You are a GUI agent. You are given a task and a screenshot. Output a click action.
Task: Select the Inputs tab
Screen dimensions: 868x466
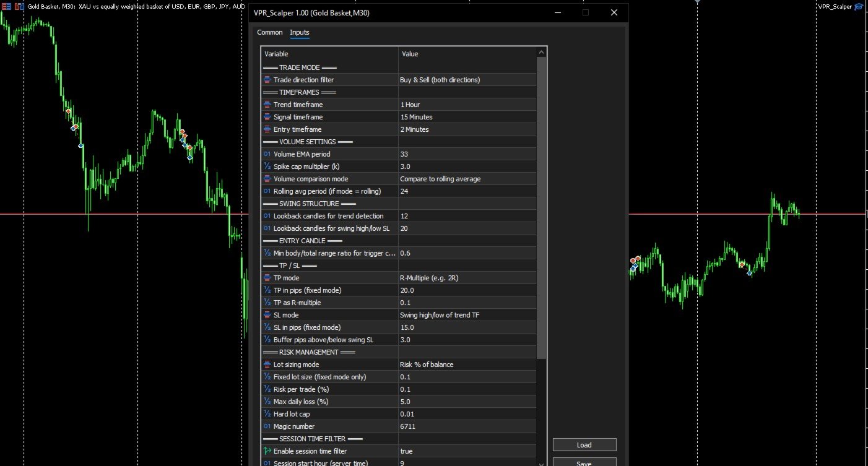pyautogui.click(x=300, y=32)
